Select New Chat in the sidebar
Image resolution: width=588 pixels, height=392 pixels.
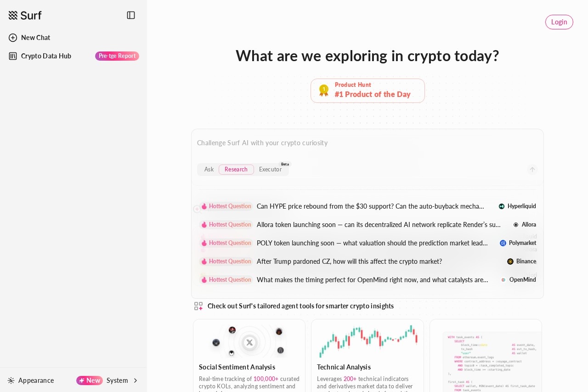tap(35, 38)
